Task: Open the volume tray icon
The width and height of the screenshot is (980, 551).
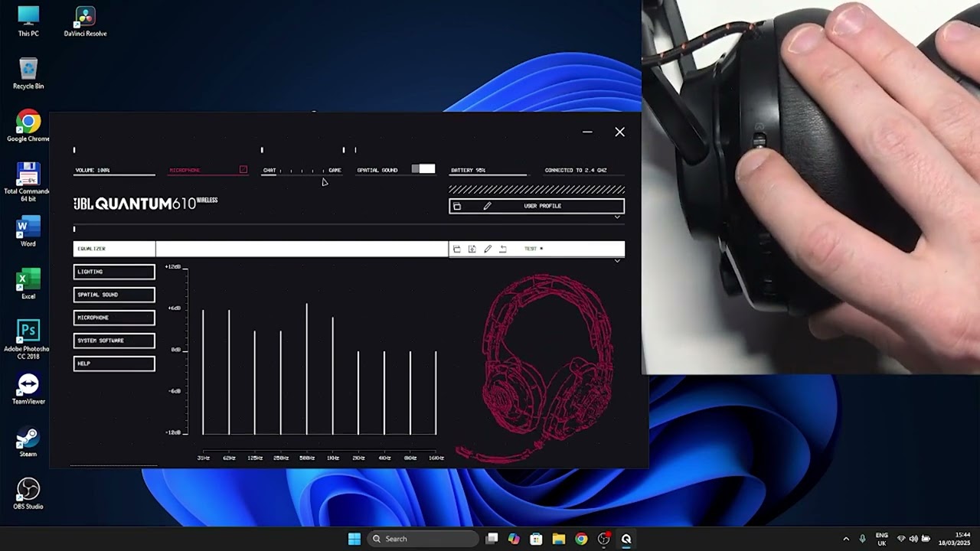Action: 913,539
